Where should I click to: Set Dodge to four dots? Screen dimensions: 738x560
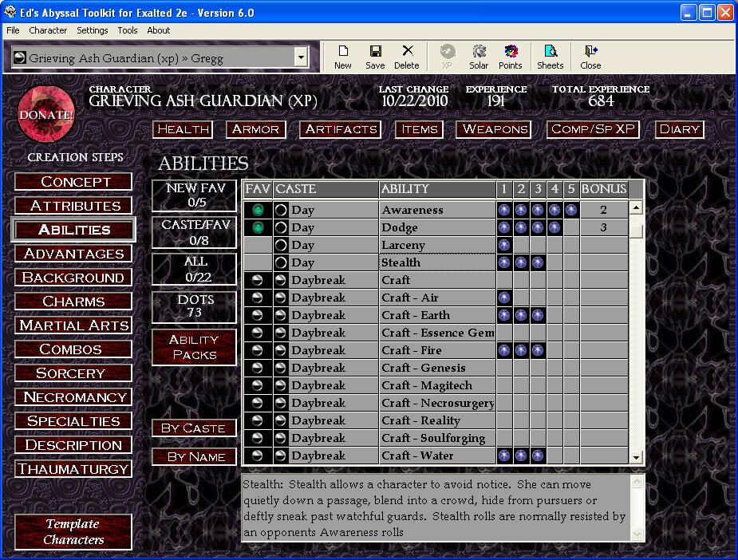click(554, 228)
